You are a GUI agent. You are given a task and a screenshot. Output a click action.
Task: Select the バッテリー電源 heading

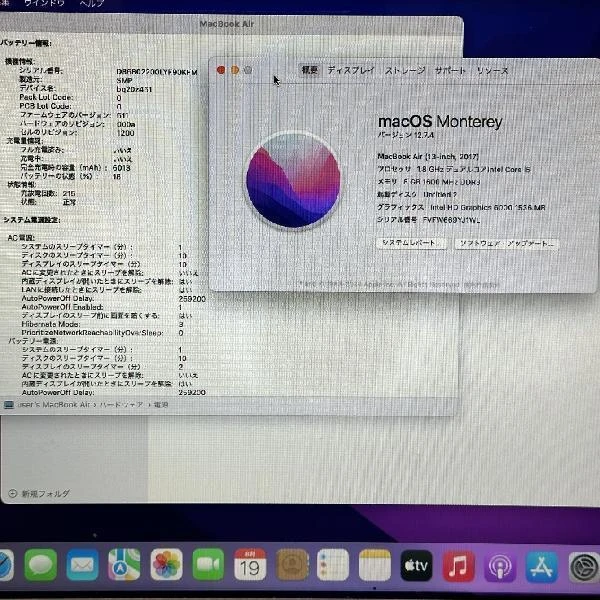point(33,341)
